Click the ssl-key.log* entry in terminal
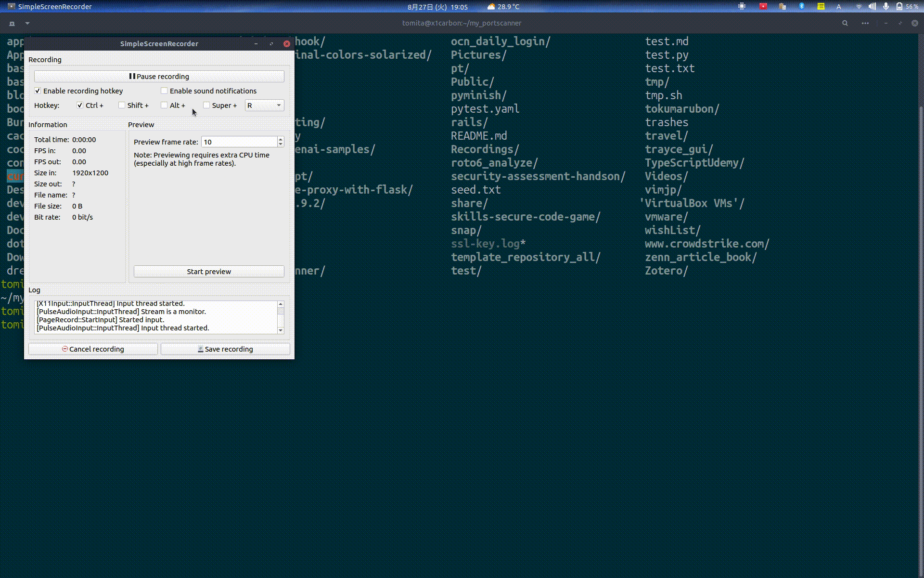 click(x=488, y=244)
